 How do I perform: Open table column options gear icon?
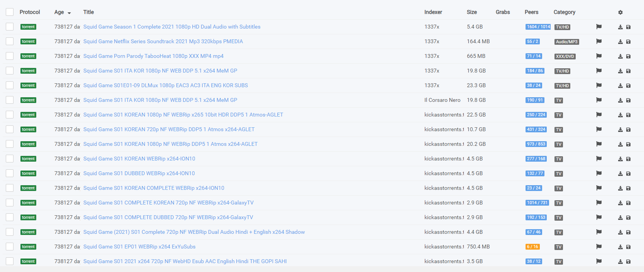tap(620, 12)
